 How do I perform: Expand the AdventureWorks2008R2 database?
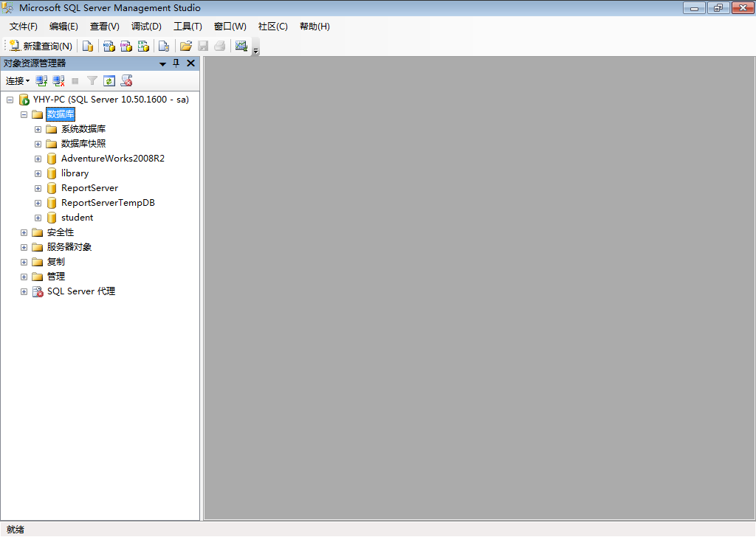(38, 159)
